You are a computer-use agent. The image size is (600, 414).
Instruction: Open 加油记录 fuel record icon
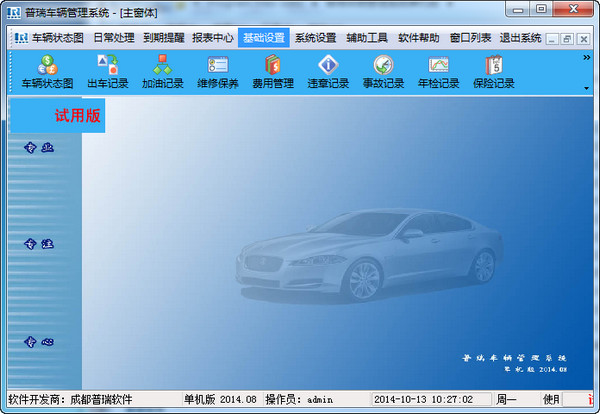(163, 72)
